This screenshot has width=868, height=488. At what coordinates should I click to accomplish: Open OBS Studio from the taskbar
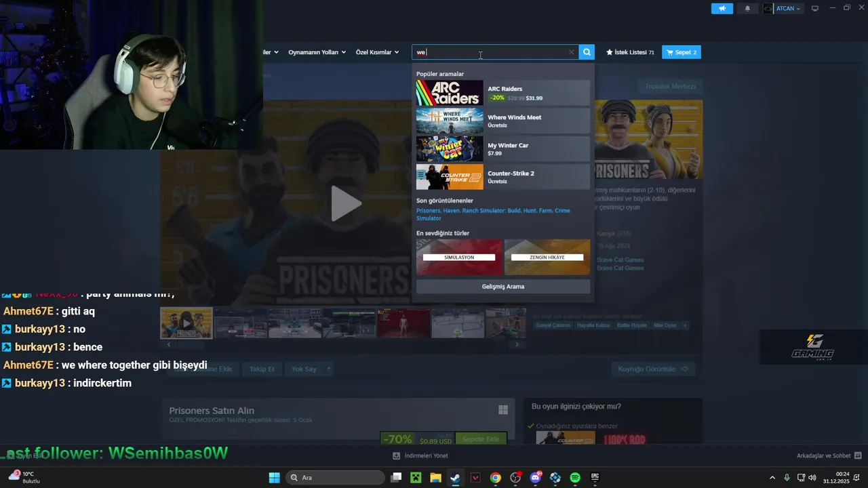pyautogui.click(x=515, y=478)
